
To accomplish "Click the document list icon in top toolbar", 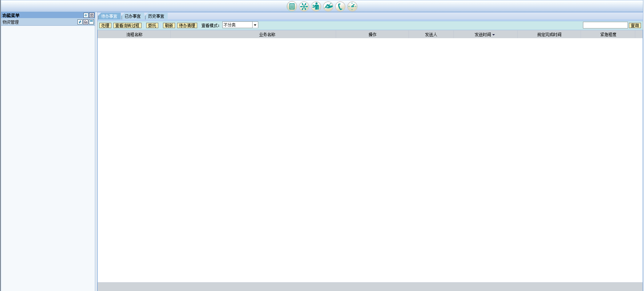I will click(292, 6).
